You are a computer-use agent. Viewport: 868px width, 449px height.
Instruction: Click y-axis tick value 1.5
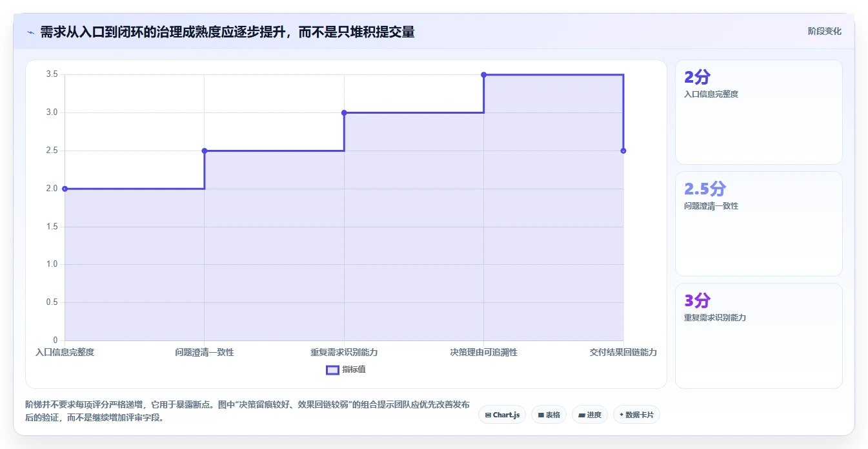(x=52, y=227)
